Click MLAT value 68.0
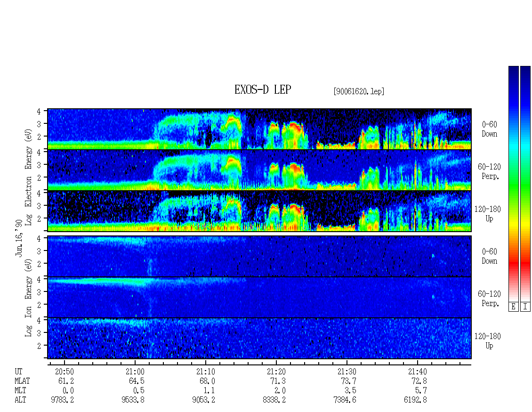The image size is (532, 412). 207,381
